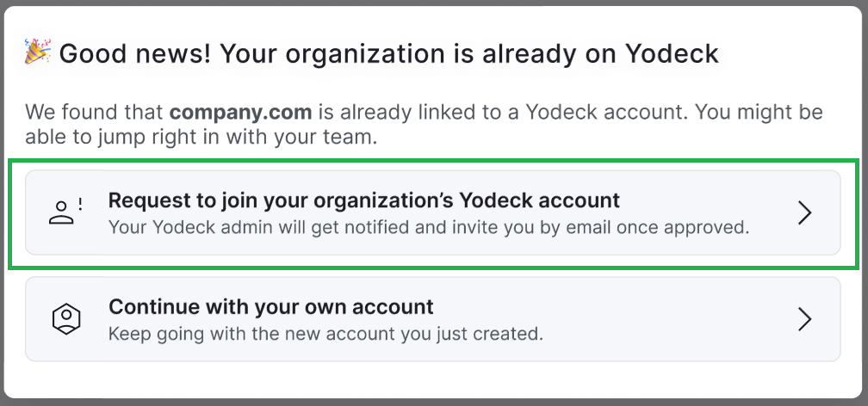Viewport: 868px width, 406px height.
Task: Select Request to join your organization's Yodeck account
Action: point(432,212)
